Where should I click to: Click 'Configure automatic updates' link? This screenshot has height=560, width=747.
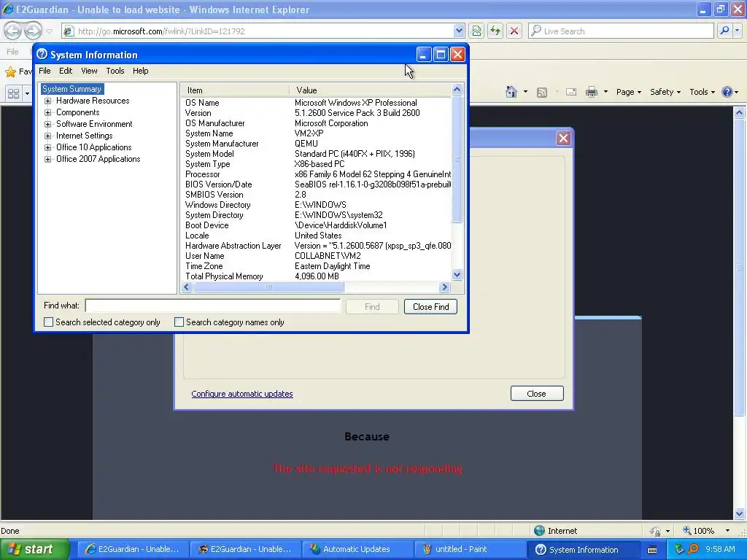tap(242, 394)
